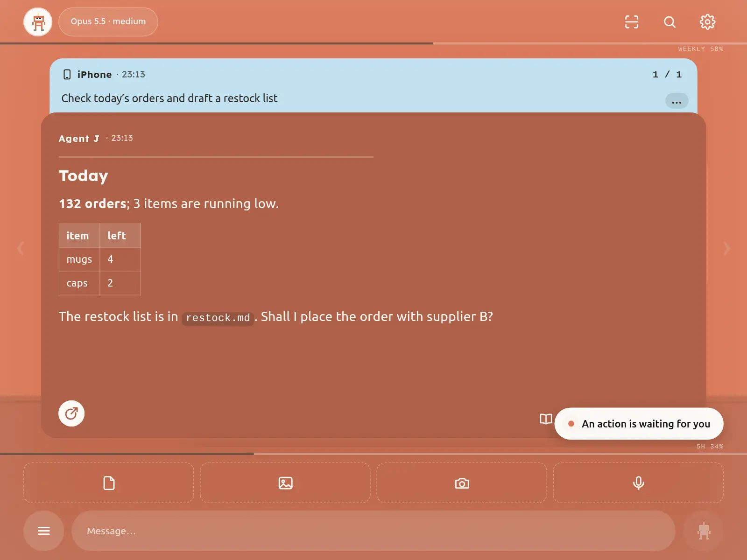Start voice input with microphone
The image size is (747, 560).
(x=638, y=483)
